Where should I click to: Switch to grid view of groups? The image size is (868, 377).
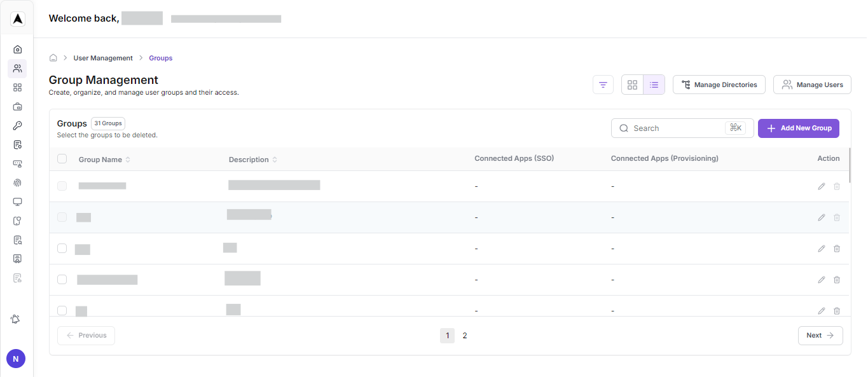coord(632,84)
